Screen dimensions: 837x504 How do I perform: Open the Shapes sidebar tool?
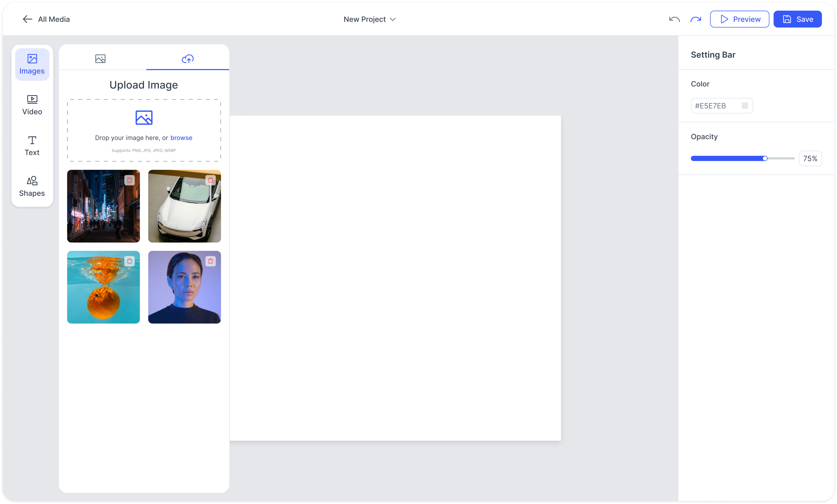[32, 187]
